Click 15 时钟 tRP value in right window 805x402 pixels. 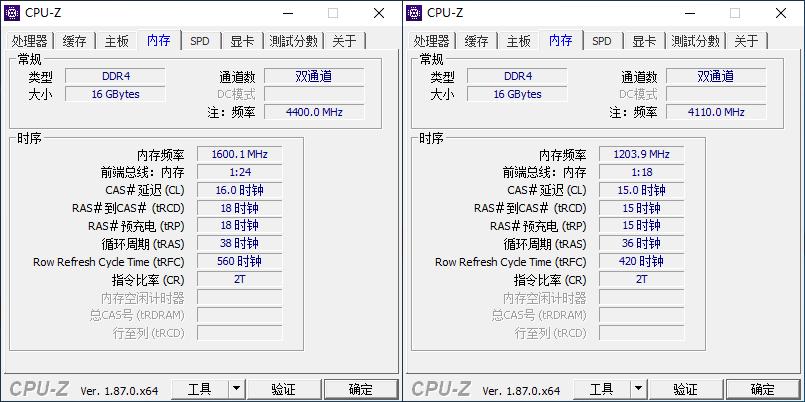coord(642,225)
